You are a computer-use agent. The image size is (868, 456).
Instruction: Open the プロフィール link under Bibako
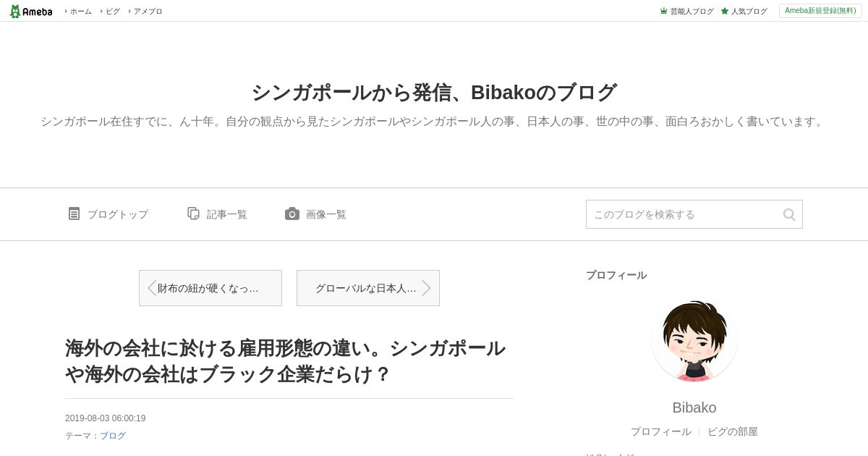(x=661, y=431)
